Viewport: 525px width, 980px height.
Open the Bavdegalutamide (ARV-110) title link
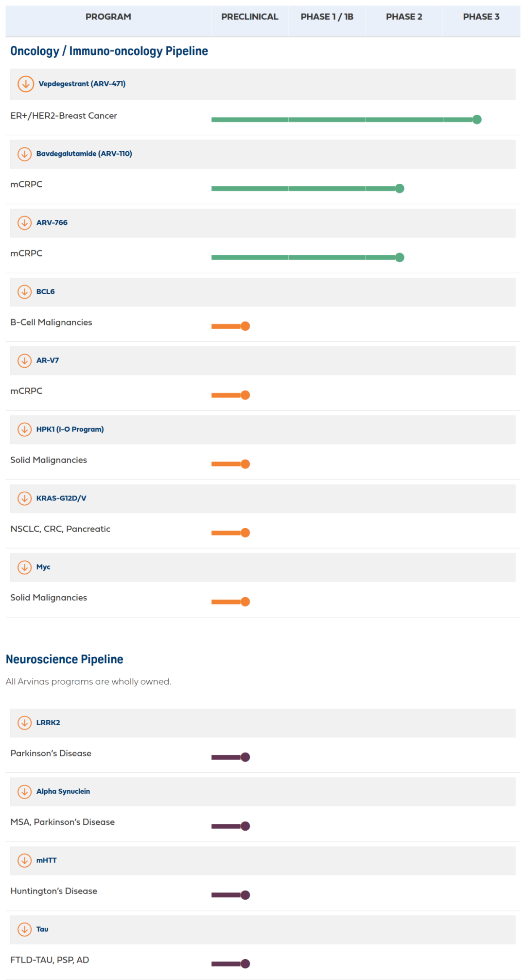click(x=84, y=154)
